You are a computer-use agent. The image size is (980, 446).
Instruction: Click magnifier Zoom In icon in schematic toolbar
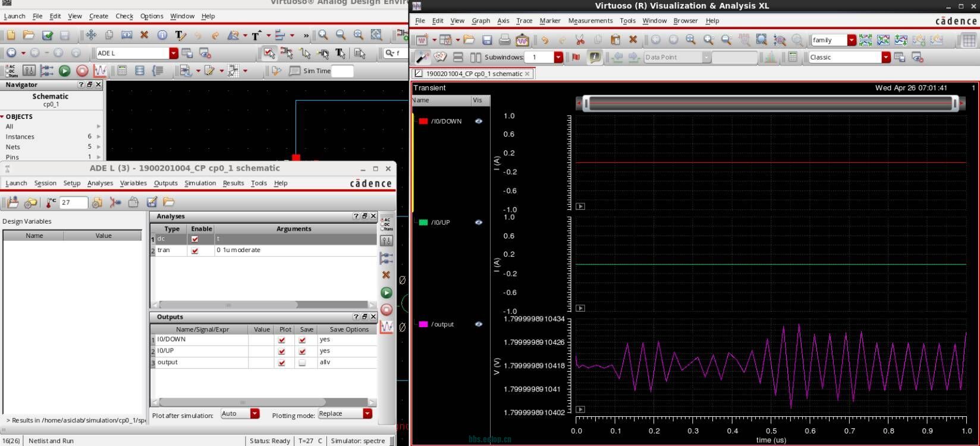[x=323, y=35]
